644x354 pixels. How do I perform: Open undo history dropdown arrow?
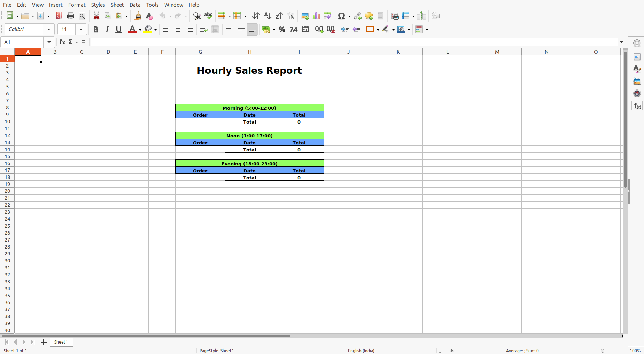170,16
